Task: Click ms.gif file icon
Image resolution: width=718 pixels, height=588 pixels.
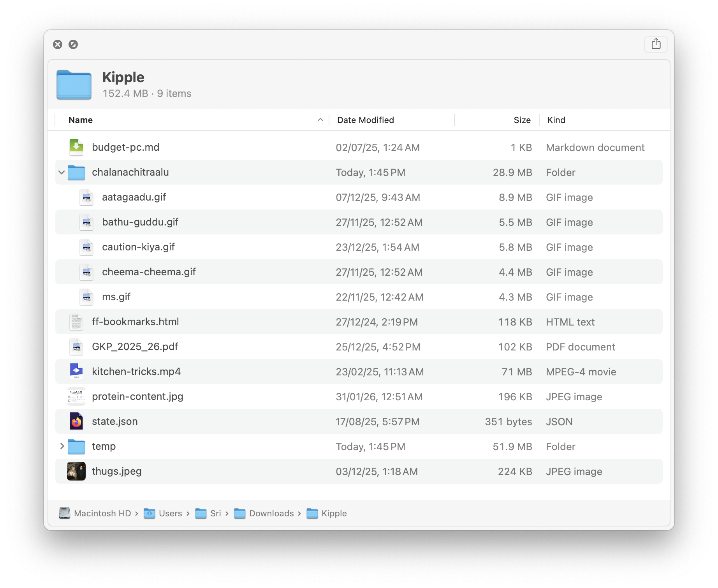Action: pyautogui.click(x=86, y=297)
